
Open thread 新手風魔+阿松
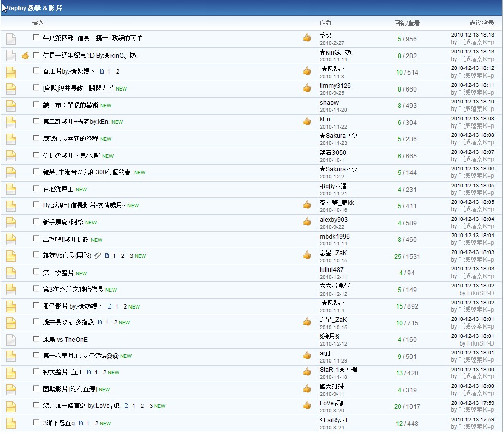tap(63, 222)
